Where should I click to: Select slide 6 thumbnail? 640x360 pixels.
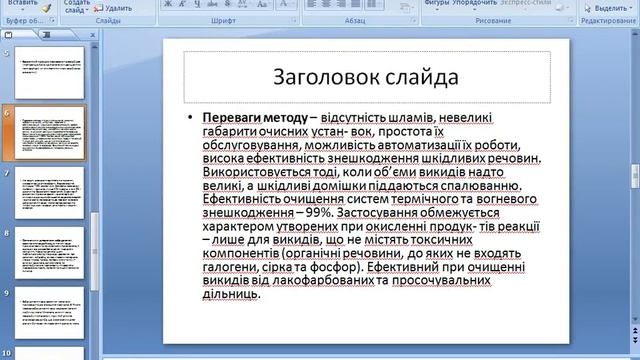click(x=49, y=133)
